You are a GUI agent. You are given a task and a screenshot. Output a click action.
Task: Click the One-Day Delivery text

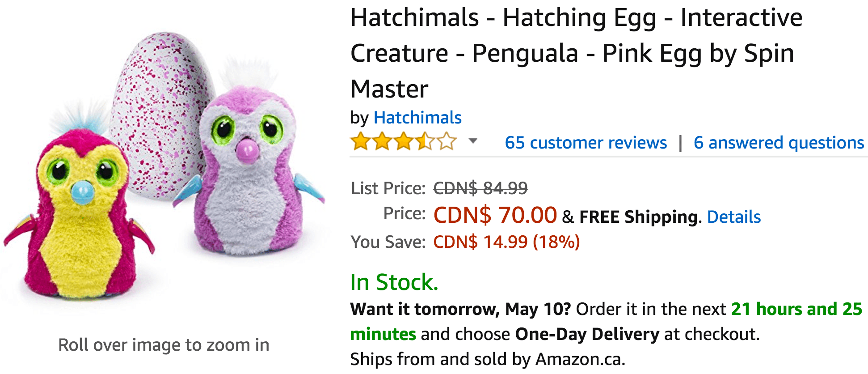tap(587, 334)
